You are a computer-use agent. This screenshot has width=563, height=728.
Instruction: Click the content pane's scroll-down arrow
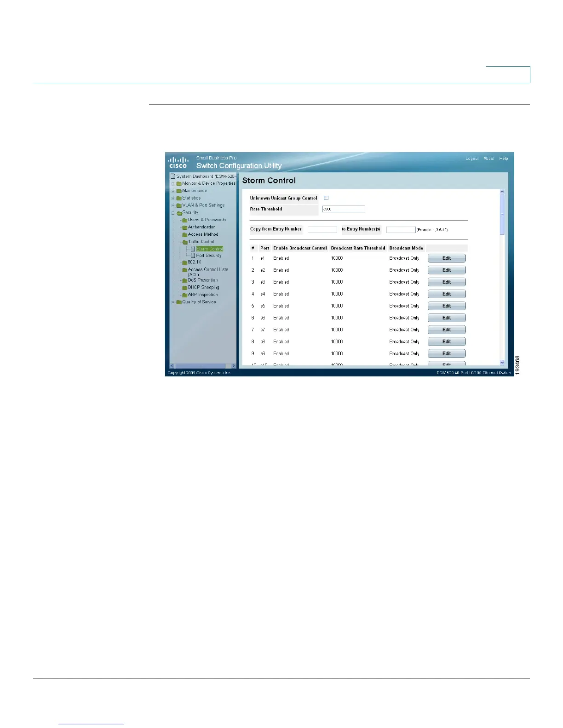point(502,363)
